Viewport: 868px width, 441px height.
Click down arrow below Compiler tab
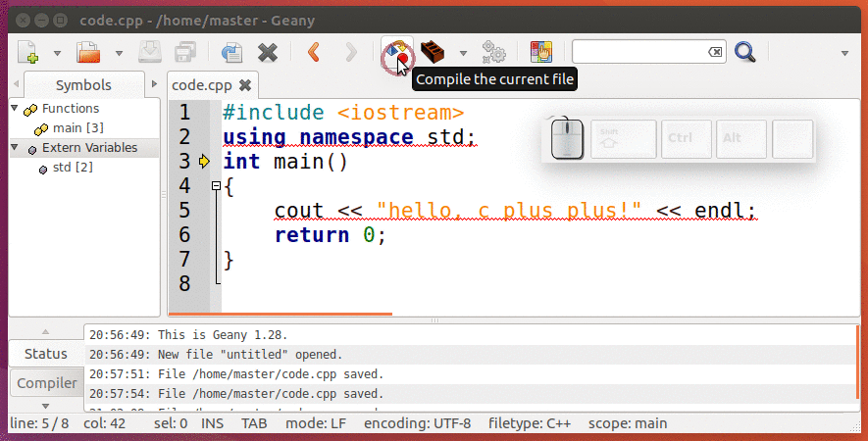(x=45, y=406)
